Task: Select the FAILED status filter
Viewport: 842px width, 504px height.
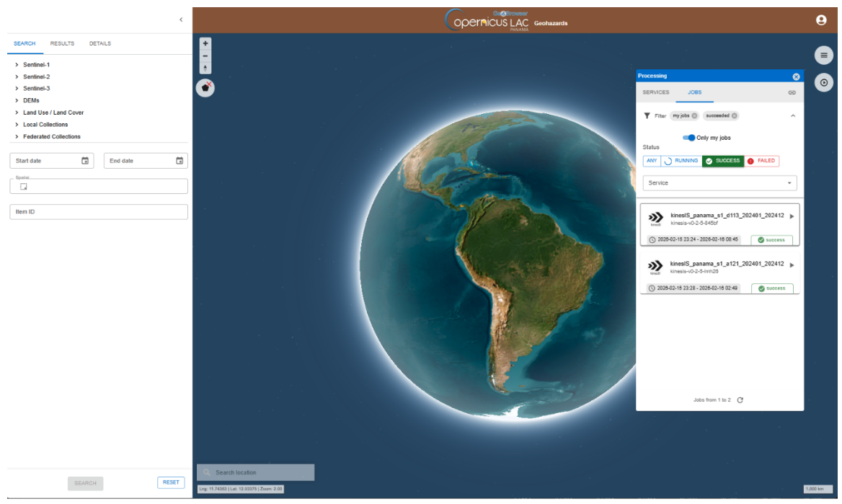Action: 761,161
